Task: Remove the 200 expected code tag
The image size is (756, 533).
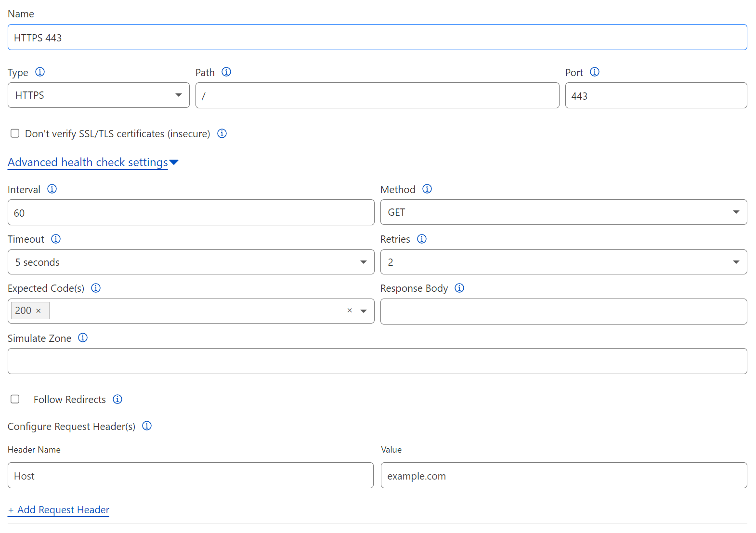Action: [x=39, y=311]
